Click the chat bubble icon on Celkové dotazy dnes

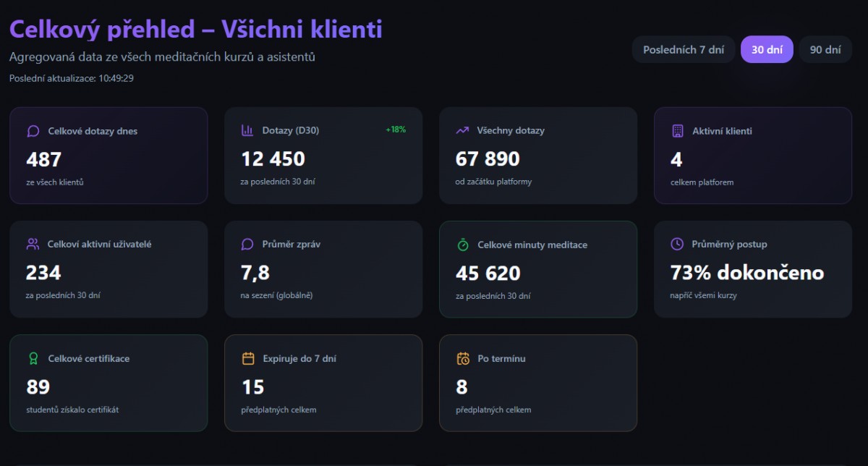click(32, 131)
